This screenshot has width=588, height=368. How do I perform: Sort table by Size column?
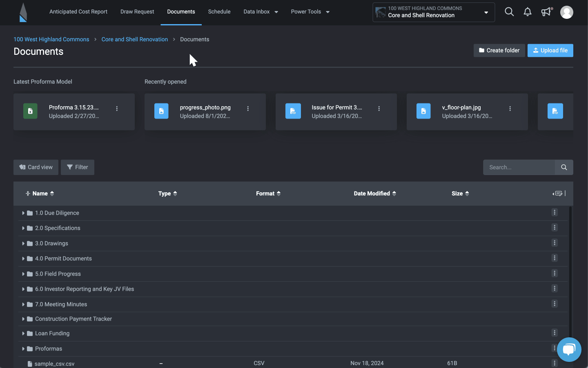click(460, 193)
